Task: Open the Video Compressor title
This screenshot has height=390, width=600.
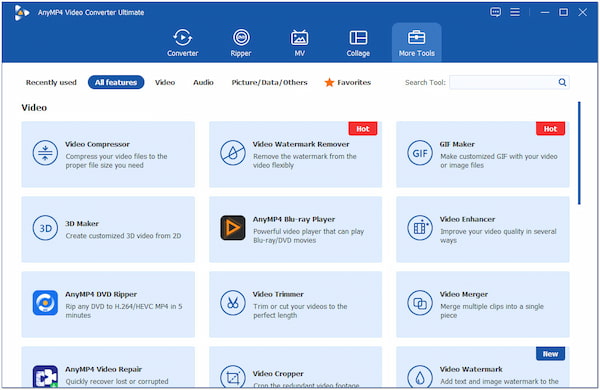Action: (97, 144)
